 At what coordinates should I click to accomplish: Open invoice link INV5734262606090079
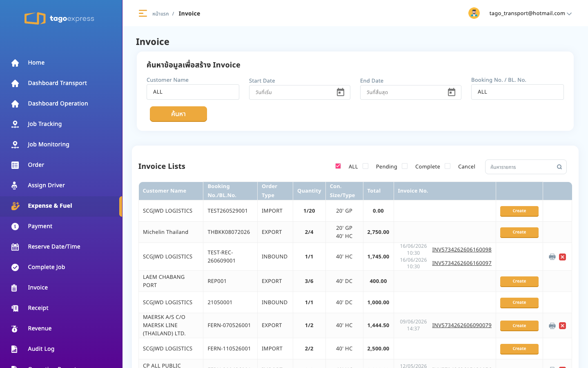tap(462, 325)
